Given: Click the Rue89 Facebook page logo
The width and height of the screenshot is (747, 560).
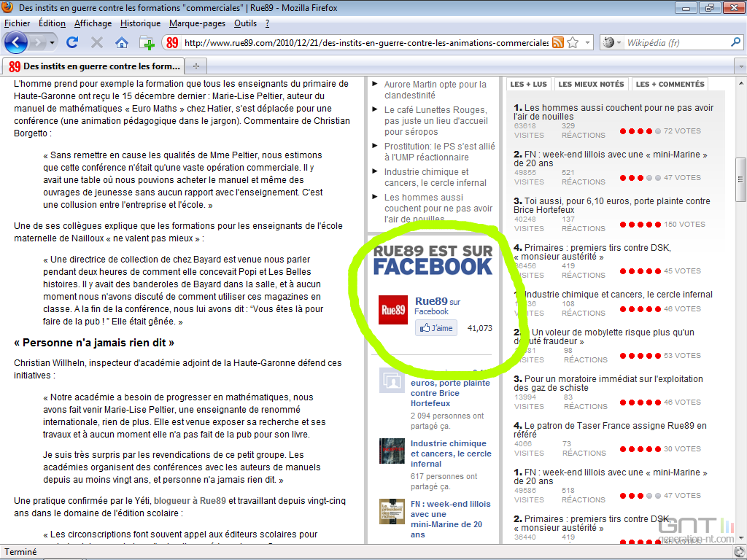Looking at the screenshot, I should click(393, 310).
